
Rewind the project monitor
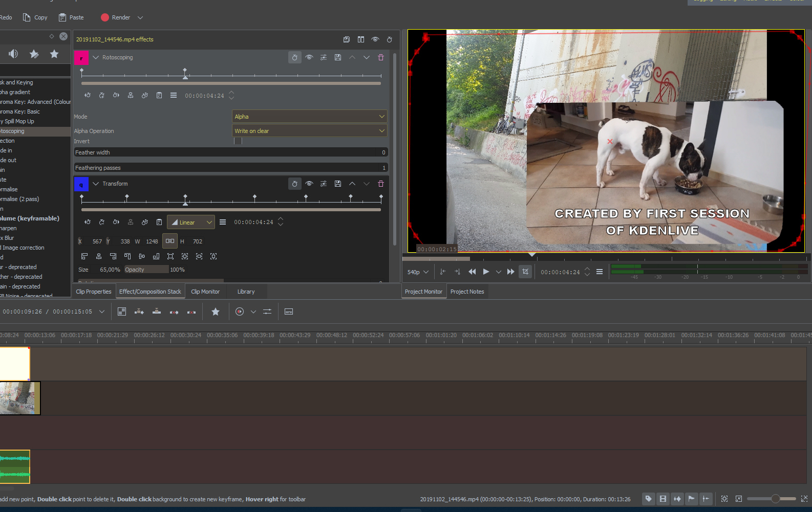click(472, 272)
